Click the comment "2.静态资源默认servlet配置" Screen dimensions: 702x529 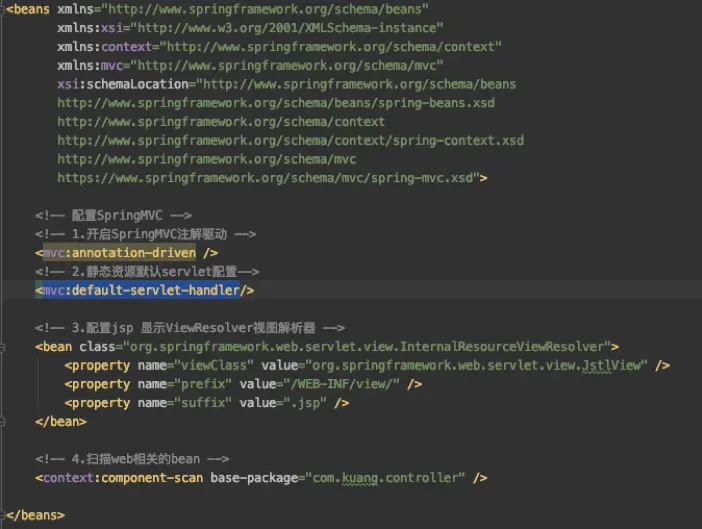[147, 272]
